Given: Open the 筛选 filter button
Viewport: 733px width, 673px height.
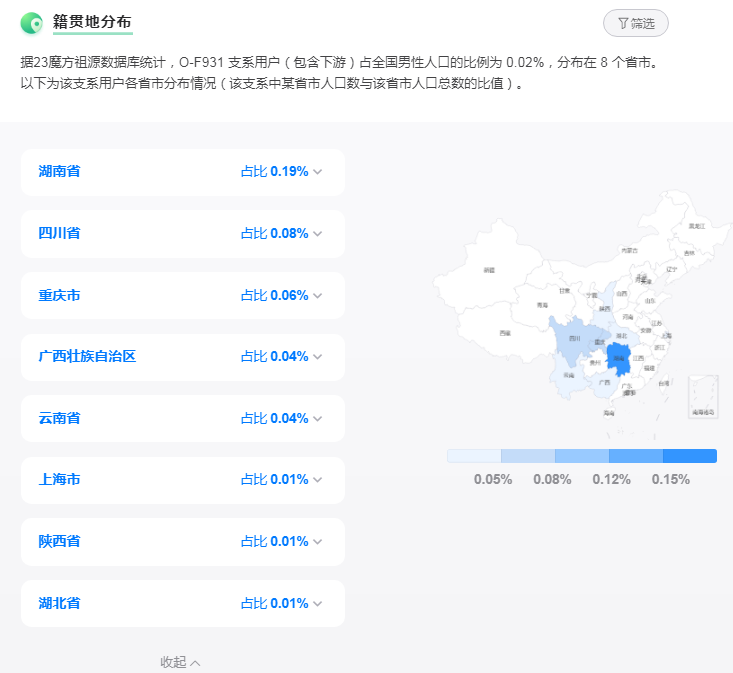Looking at the screenshot, I should (x=636, y=23).
